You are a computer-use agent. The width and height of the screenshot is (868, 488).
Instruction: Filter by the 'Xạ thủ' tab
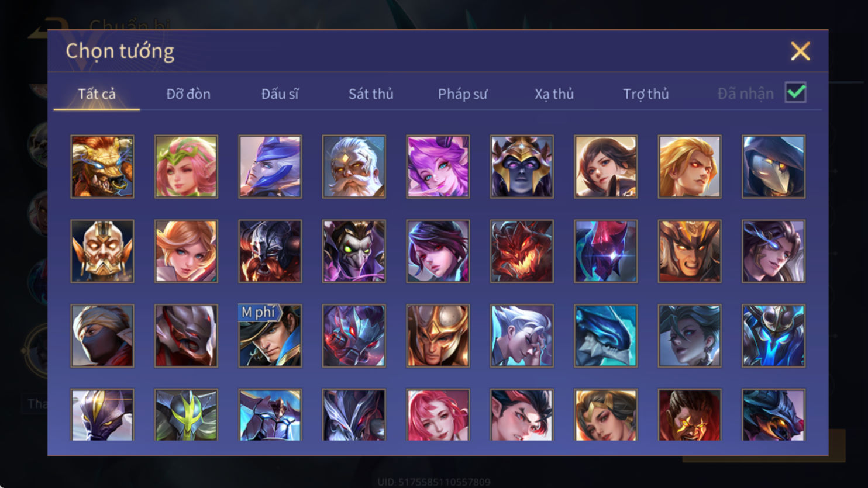tap(554, 94)
